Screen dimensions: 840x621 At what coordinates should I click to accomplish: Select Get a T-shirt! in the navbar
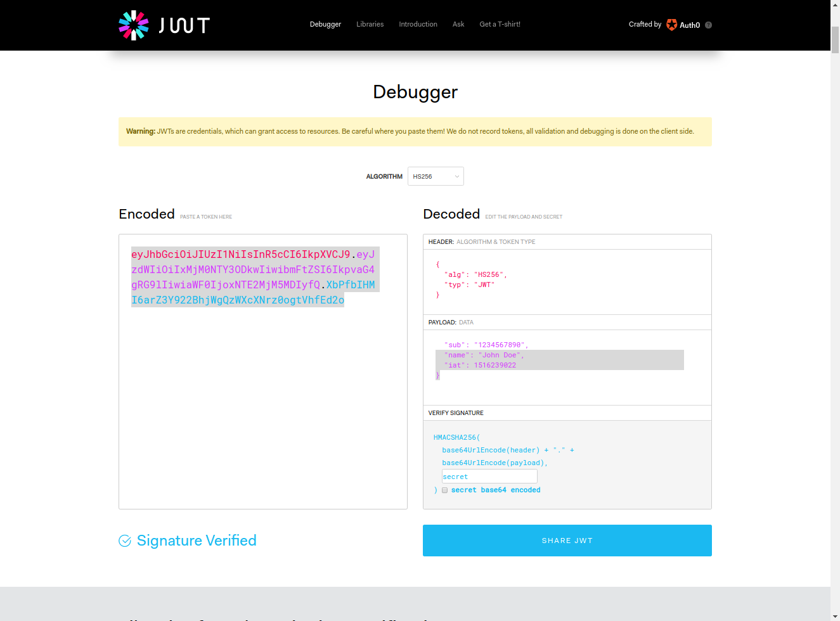[x=500, y=24]
